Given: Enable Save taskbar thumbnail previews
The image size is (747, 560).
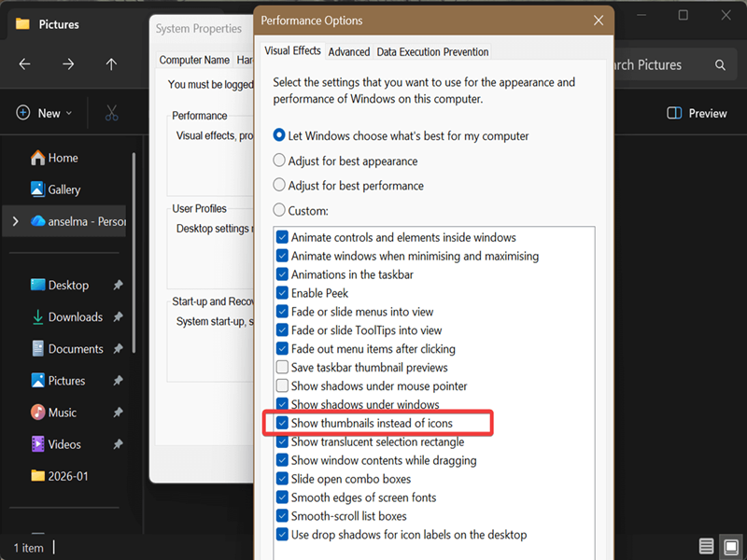Looking at the screenshot, I should tap(283, 368).
